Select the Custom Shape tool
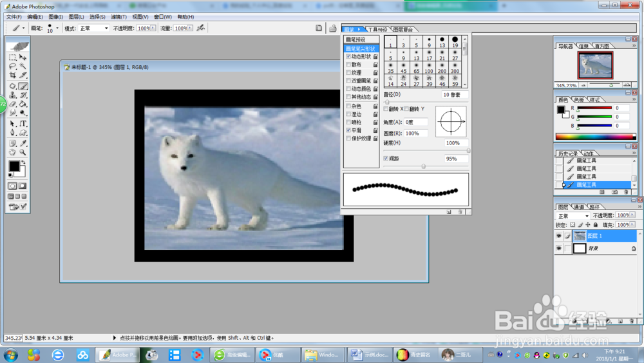The width and height of the screenshot is (644, 363). pos(23,132)
